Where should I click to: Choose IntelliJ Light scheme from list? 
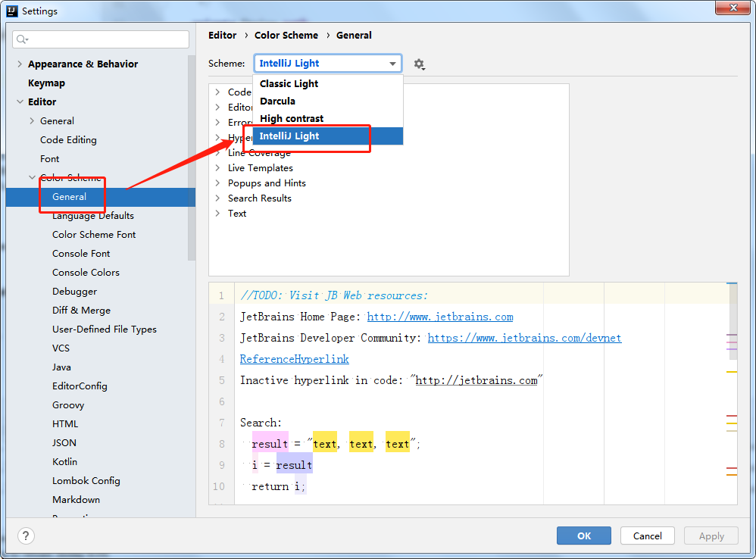(328, 136)
